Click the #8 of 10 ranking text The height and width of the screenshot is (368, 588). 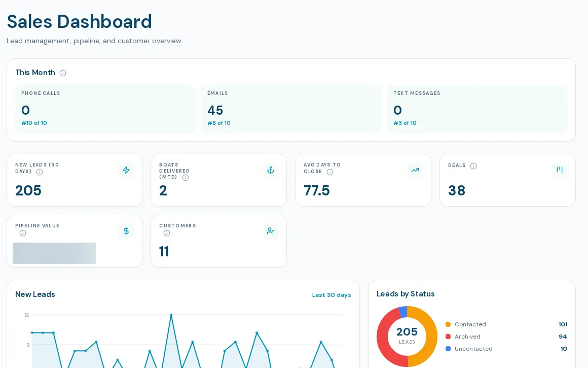click(x=219, y=123)
